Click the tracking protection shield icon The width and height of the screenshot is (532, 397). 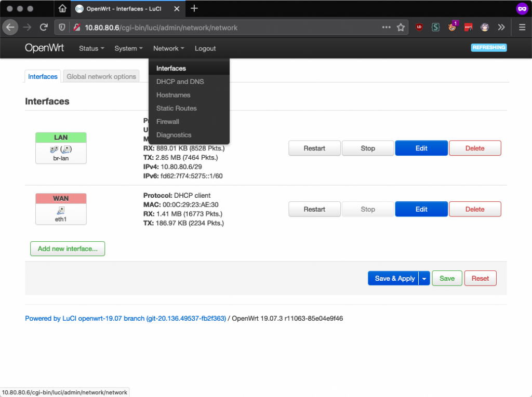pyautogui.click(x=62, y=28)
